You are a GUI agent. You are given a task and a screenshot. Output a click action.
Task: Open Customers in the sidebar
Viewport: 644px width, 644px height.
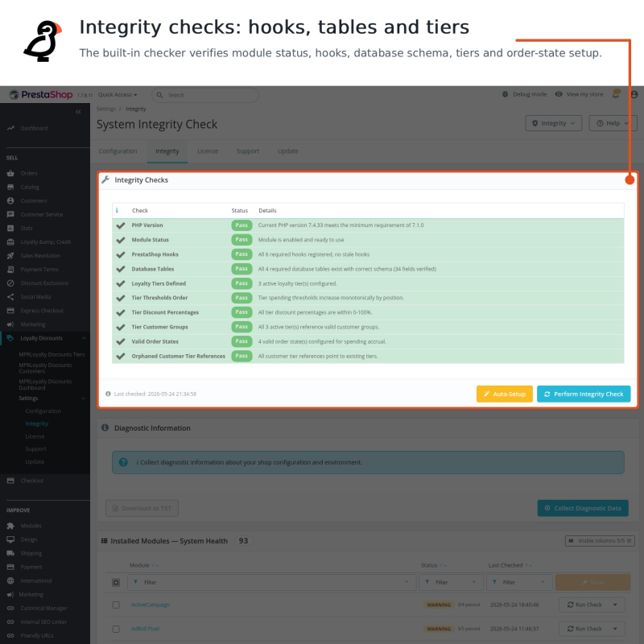click(x=34, y=200)
